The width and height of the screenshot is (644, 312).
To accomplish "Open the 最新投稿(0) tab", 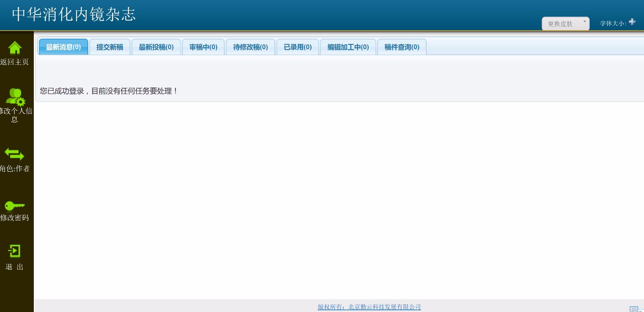I will [156, 47].
